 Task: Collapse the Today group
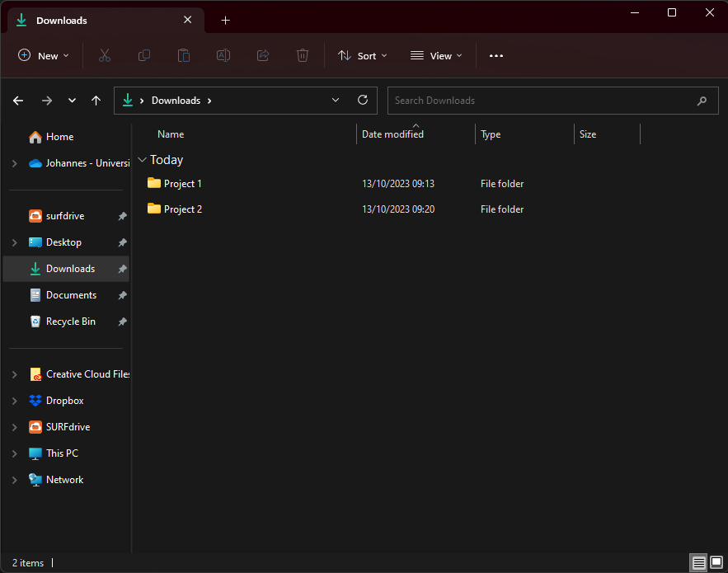point(143,160)
